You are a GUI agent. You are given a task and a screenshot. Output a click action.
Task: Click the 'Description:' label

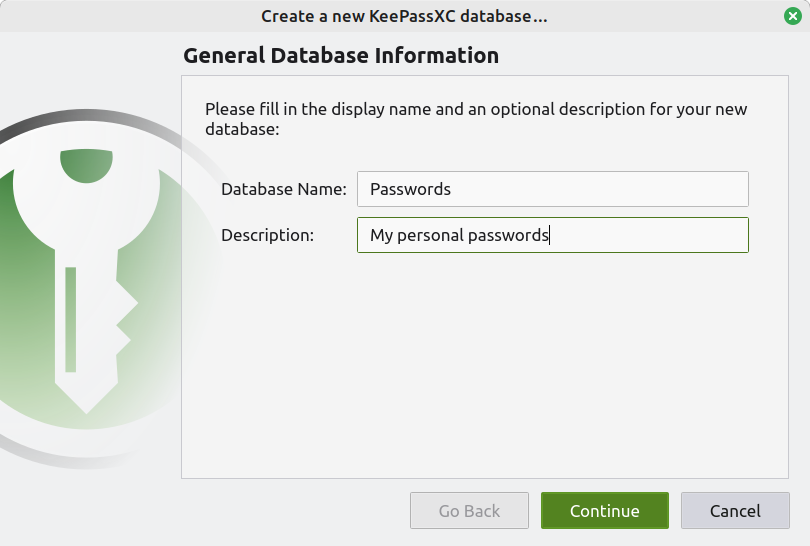click(267, 235)
